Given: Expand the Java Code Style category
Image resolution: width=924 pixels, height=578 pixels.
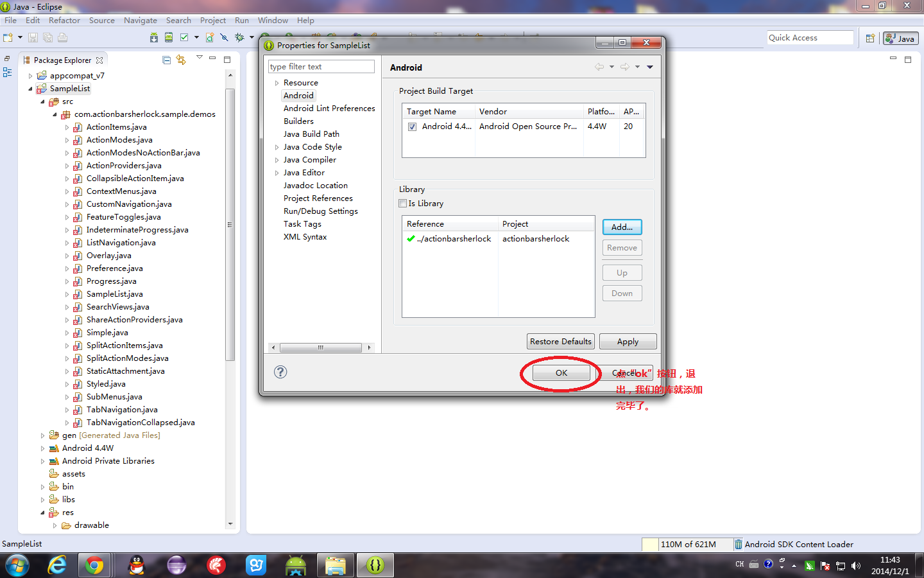Looking at the screenshot, I should [277, 147].
